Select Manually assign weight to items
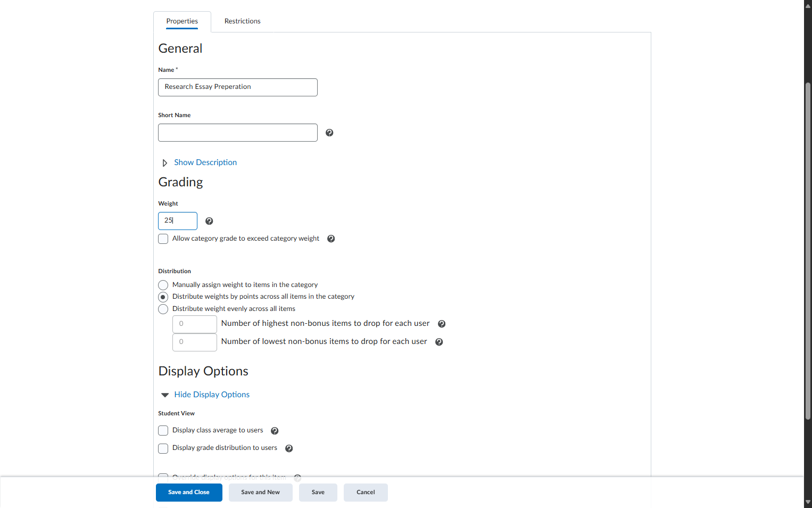Image resolution: width=812 pixels, height=508 pixels. (163, 285)
